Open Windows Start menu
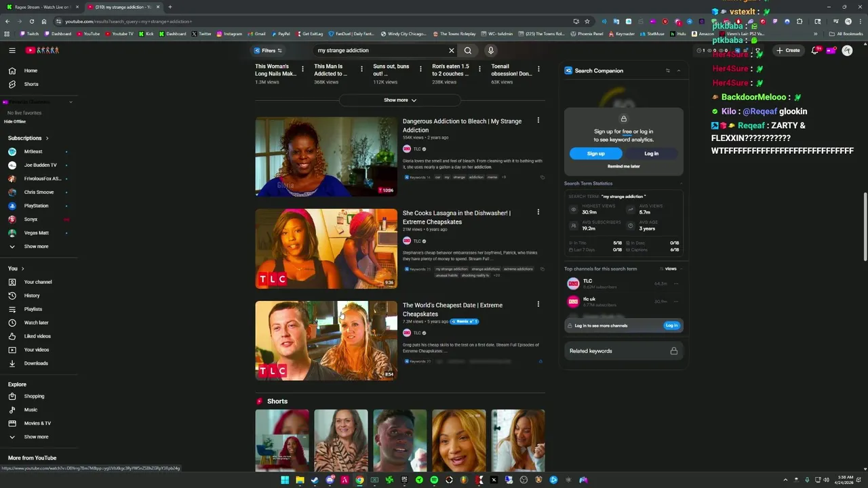 tap(285, 480)
